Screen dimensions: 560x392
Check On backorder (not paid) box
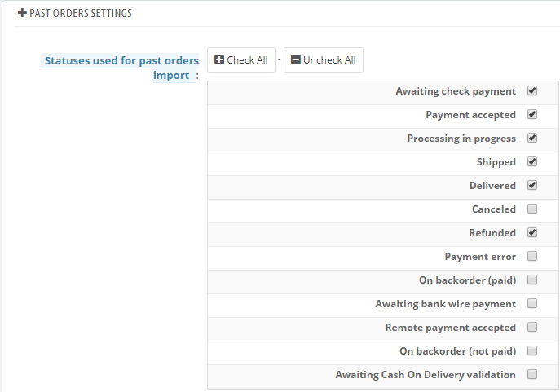(532, 350)
